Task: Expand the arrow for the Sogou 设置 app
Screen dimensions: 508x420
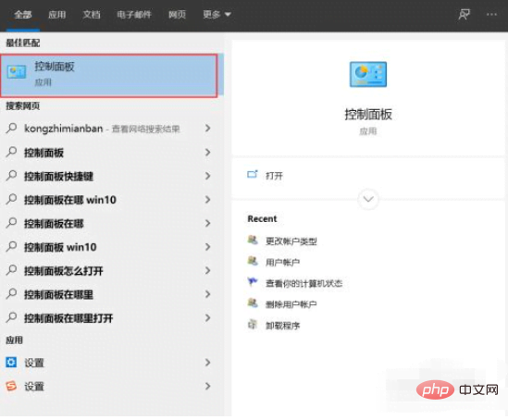Action: point(207,386)
